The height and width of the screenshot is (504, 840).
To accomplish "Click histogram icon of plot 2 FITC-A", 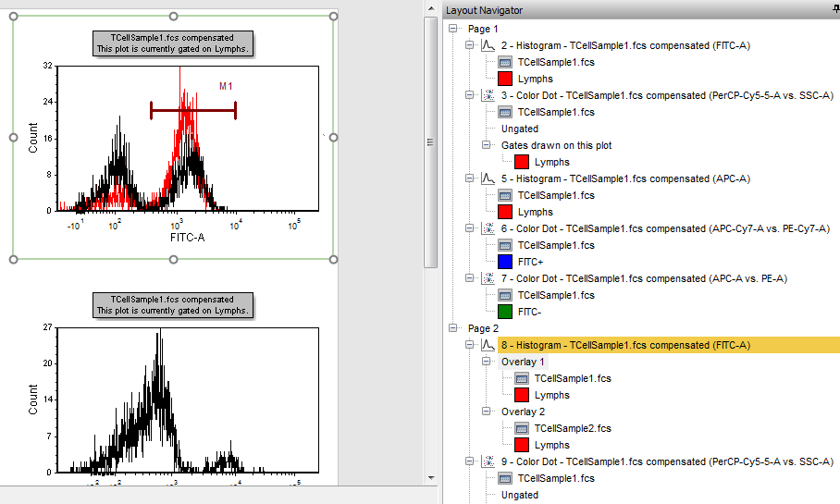I will pos(488,45).
